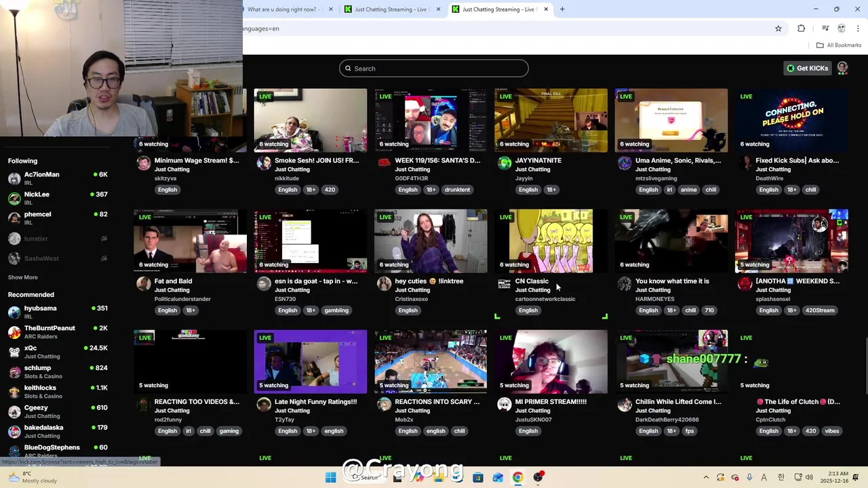
Task: Click the Politicalunderstander channel avatar
Action: (143, 283)
